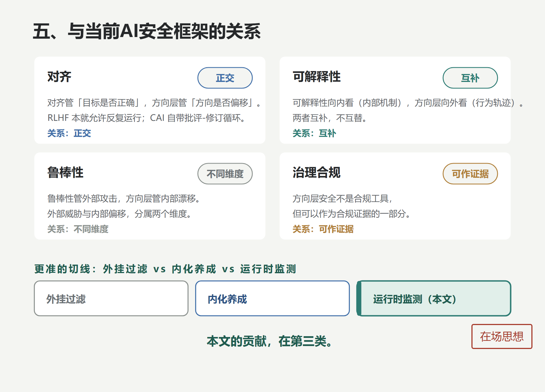Screen dimensions: 545x392
Task: Click the 正交 pill badge
Action: (225, 78)
